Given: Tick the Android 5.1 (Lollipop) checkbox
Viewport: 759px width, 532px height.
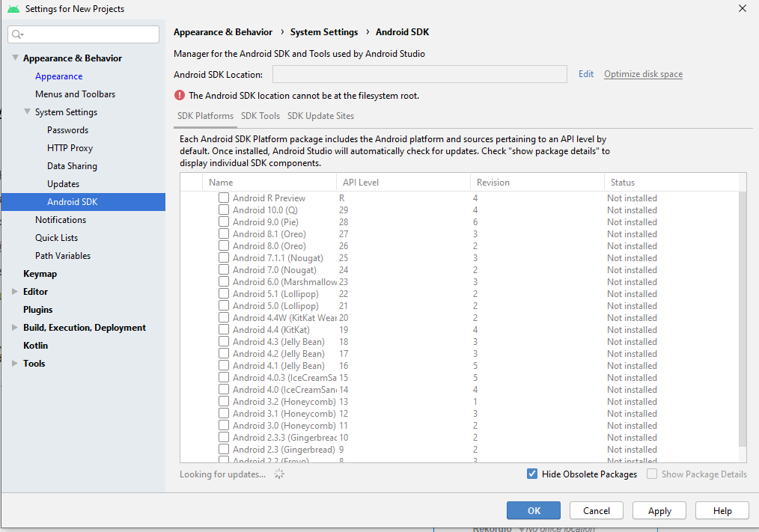Looking at the screenshot, I should pos(224,293).
